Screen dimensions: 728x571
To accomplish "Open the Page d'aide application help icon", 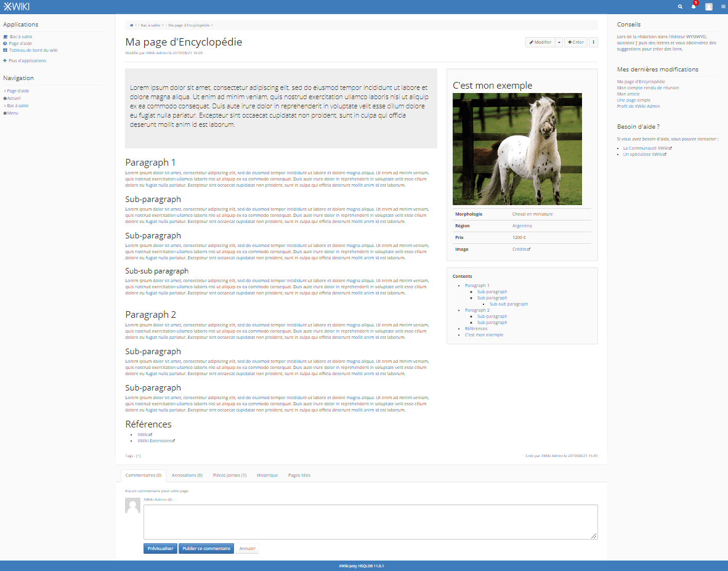I will [x=5, y=44].
